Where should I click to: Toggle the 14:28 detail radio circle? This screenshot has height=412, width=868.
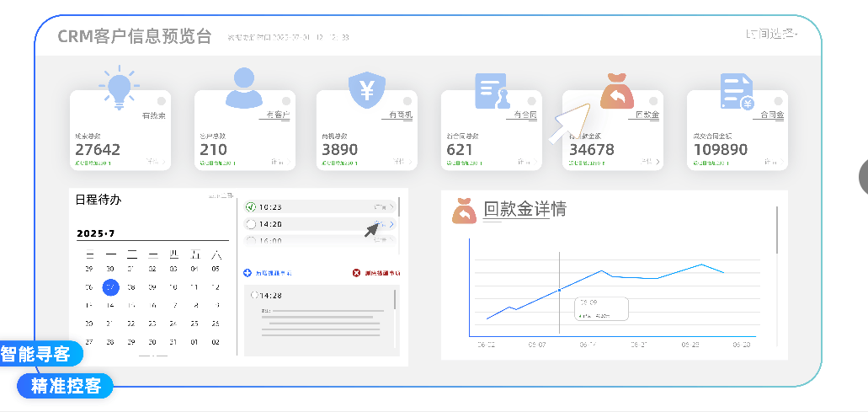pos(253,296)
